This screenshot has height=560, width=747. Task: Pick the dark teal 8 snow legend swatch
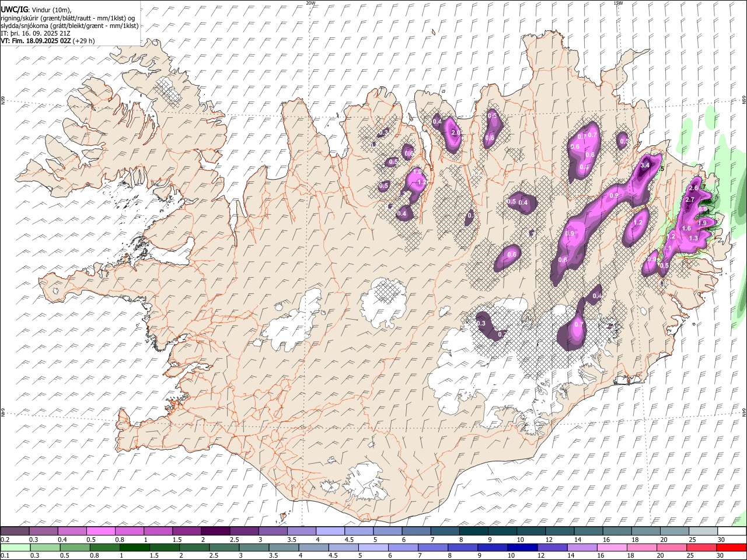coord(473,531)
